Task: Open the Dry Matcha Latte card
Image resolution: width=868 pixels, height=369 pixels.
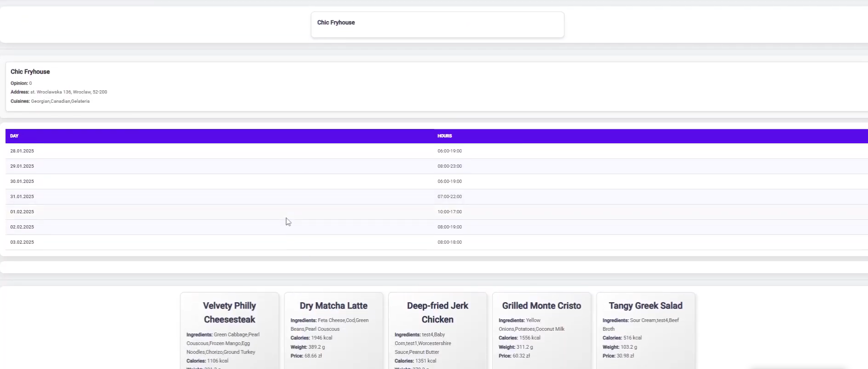Action: point(333,306)
